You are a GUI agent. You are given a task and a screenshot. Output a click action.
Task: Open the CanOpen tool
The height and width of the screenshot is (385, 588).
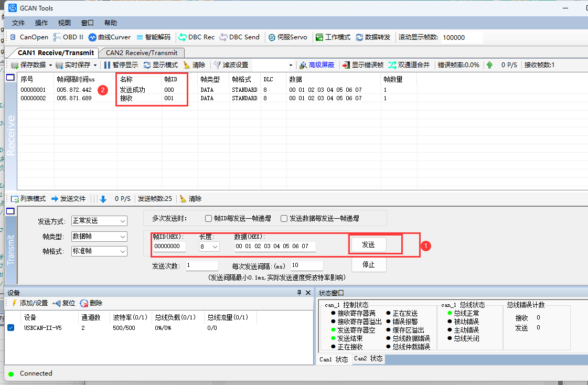(29, 37)
